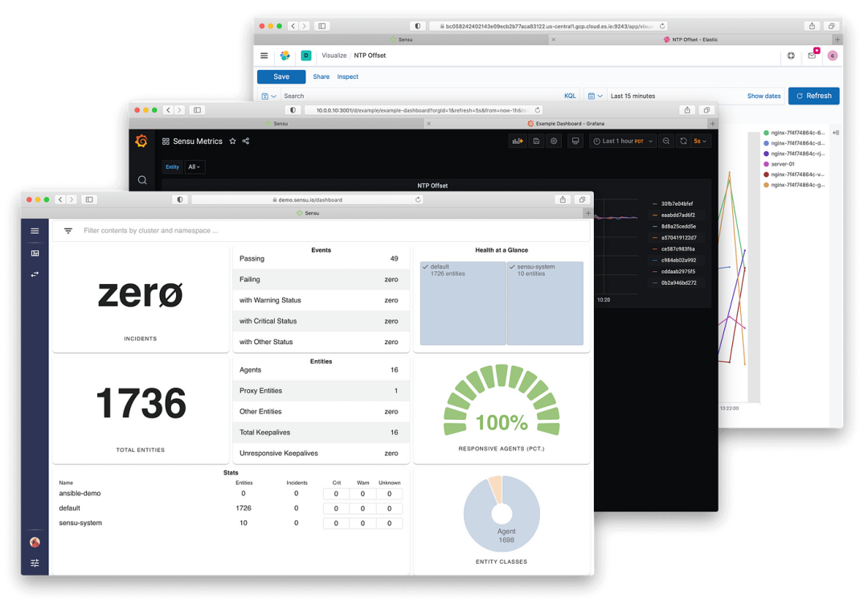Open Grafana 5s refresh interval dropdown
The width and height of the screenshot is (868, 604).
click(700, 142)
